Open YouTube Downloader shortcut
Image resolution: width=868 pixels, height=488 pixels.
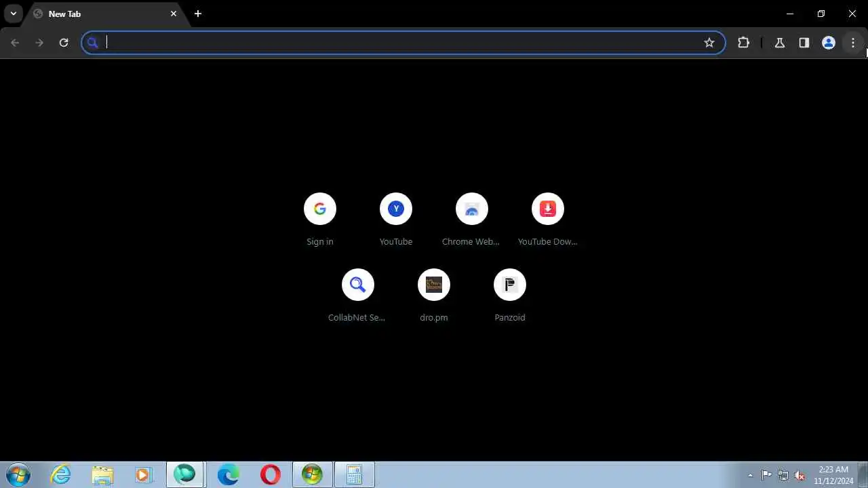[x=548, y=220]
